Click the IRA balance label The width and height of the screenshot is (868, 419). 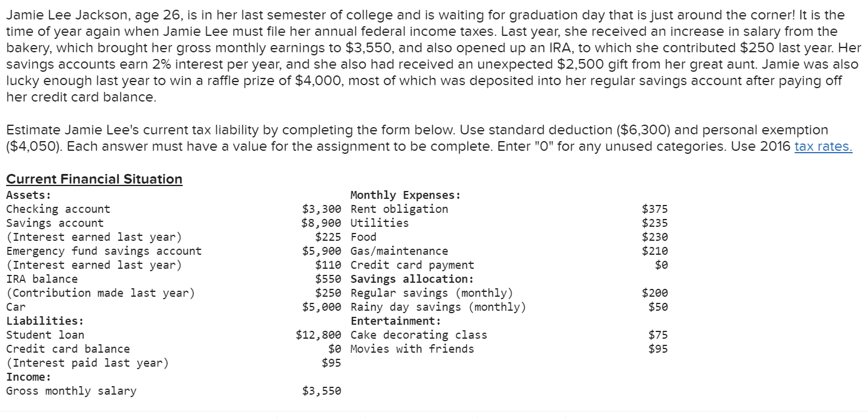click(42, 279)
